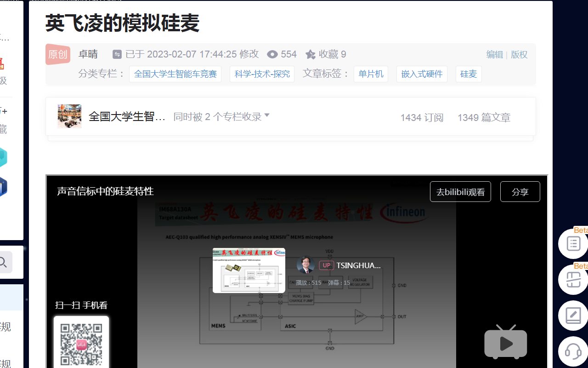Click the 原创 original badge

coord(58,54)
